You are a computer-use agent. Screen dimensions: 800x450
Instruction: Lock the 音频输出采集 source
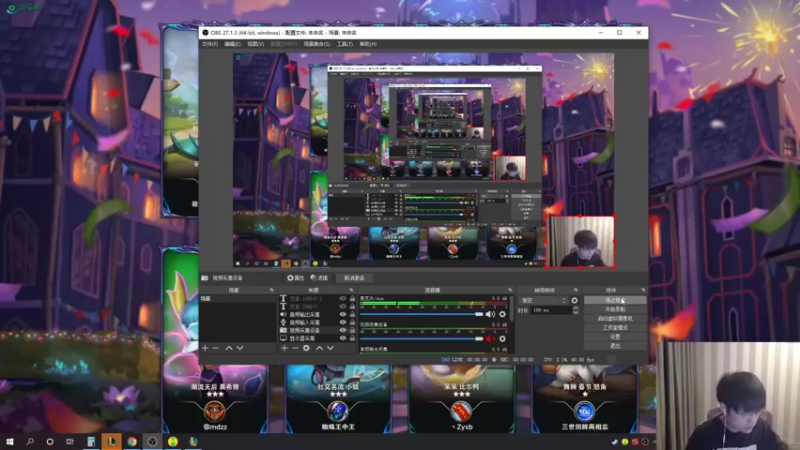coord(352,314)
